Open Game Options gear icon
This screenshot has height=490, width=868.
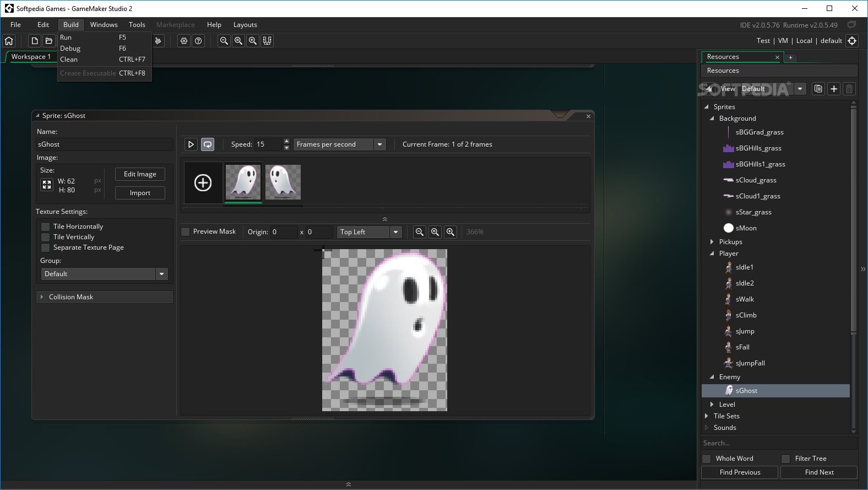(184, 41)
